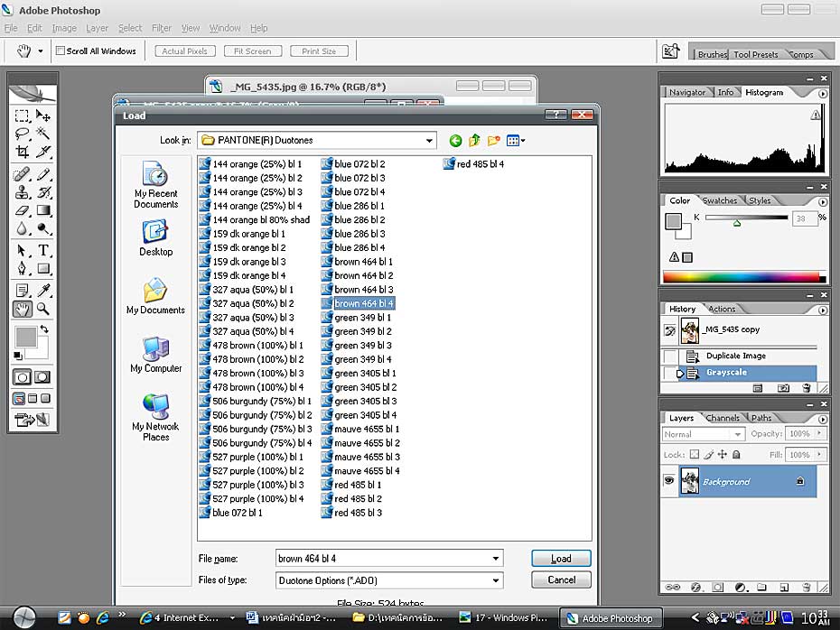Switch to the Swatches tab
The image size is (840, 630).
click(720, 200)
